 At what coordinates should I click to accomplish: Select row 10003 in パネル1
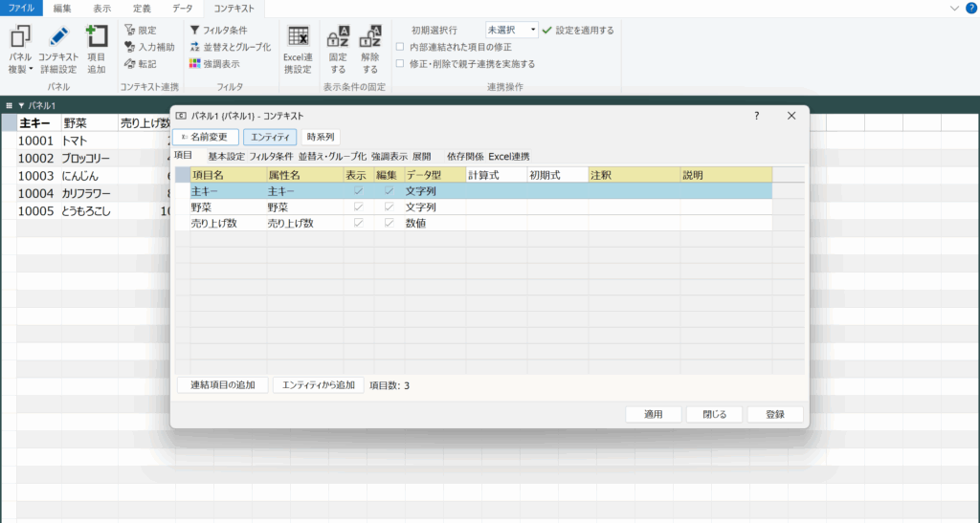[35, 176]
